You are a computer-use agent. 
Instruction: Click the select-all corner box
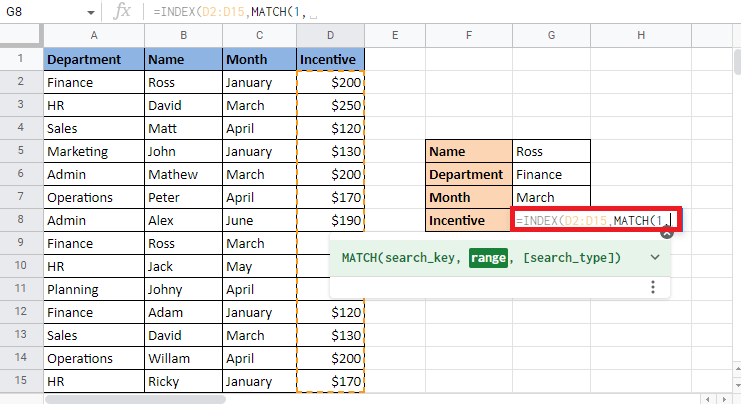pos(20,36)
